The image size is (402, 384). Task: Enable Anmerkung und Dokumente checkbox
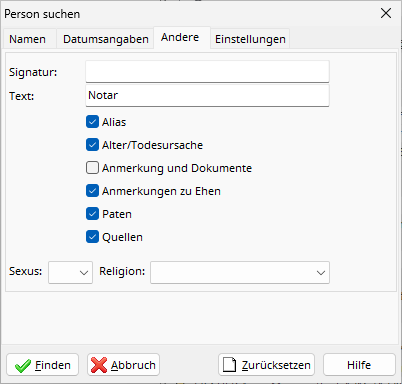pos(92,168)
